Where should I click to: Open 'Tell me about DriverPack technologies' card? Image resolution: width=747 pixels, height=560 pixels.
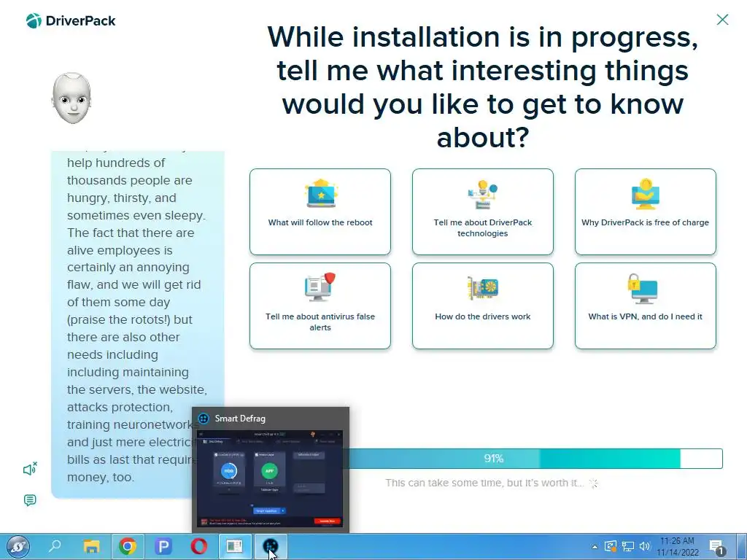point(483,211)
